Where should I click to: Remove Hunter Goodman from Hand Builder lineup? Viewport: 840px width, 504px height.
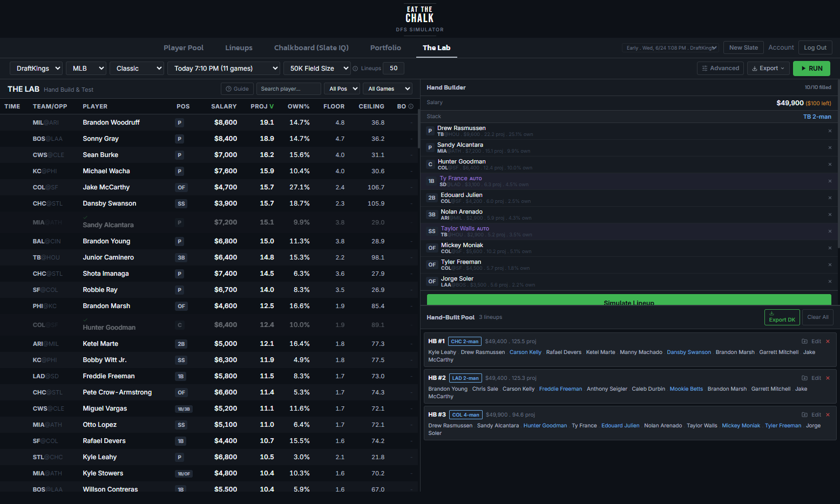click(830, 165)
